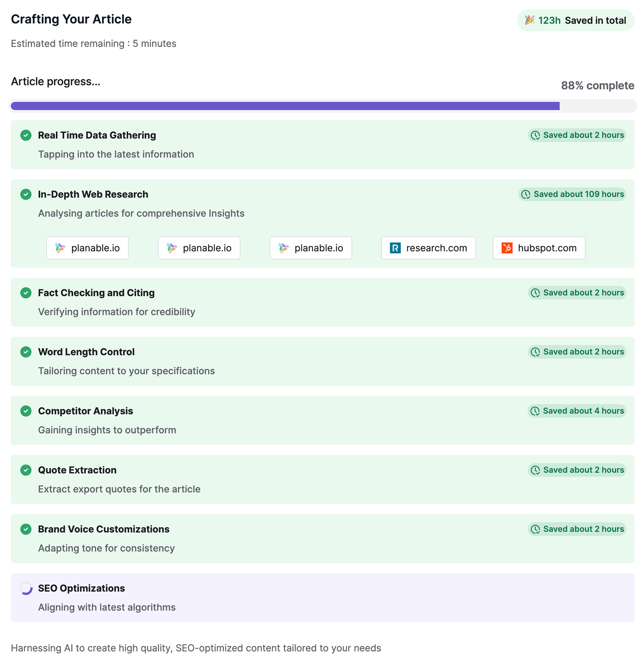Click the green checkmark beside Real Time Data Gathering

coord(26,136)
